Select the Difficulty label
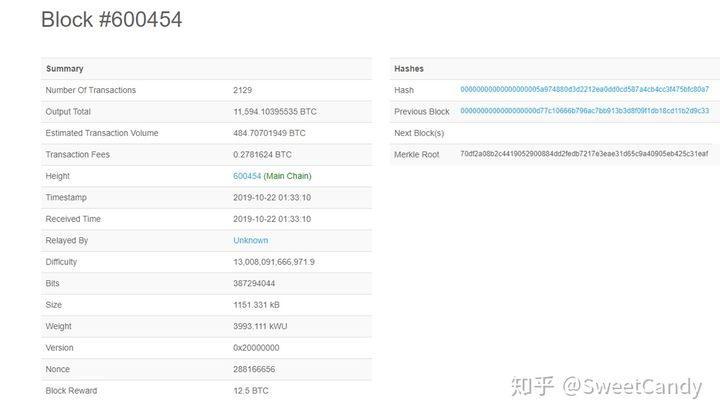Screen dimensions: 720x418 coord(61,262)
